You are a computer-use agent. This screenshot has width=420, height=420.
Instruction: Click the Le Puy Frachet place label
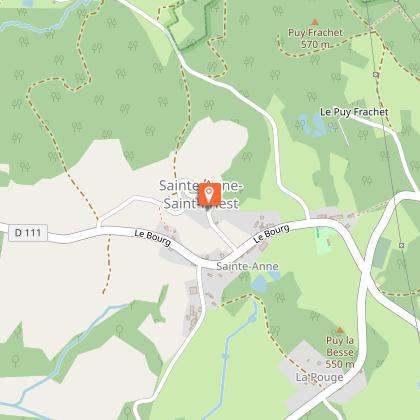354,112
